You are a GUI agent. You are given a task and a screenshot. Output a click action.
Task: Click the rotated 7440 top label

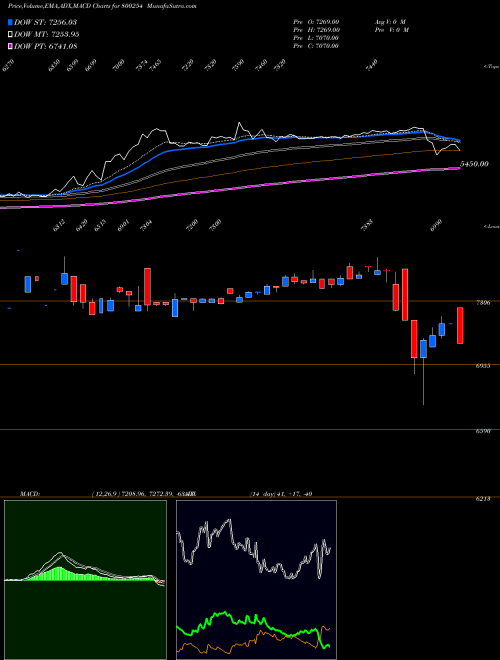(x=372, y=65)
